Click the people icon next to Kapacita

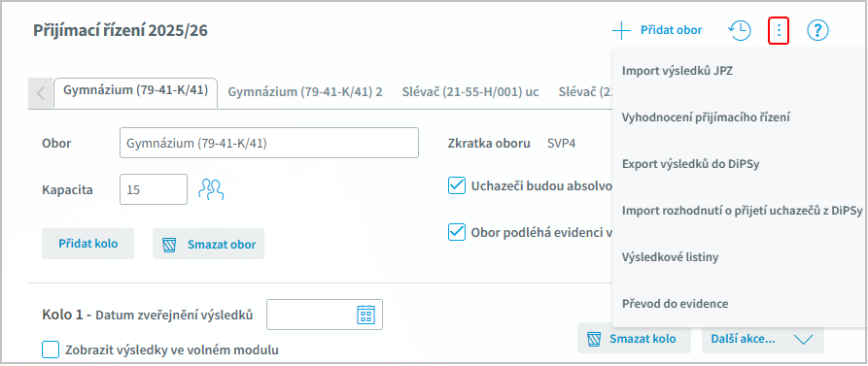click(211, 189)
